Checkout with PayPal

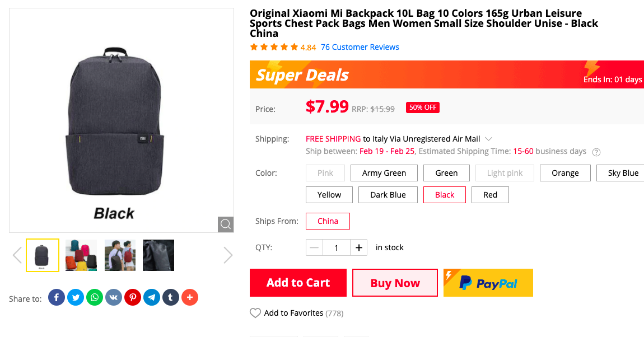tap(488, 283)
